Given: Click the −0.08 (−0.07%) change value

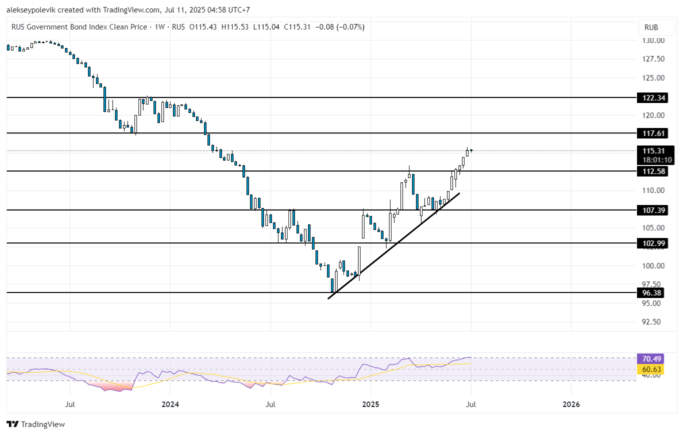Looking at the screenshot, I should [x=340, y=27].
